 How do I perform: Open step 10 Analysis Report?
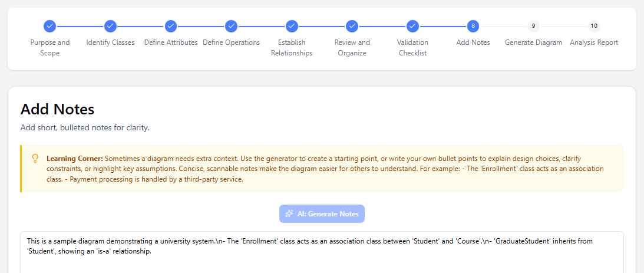(x=594, y=26)
